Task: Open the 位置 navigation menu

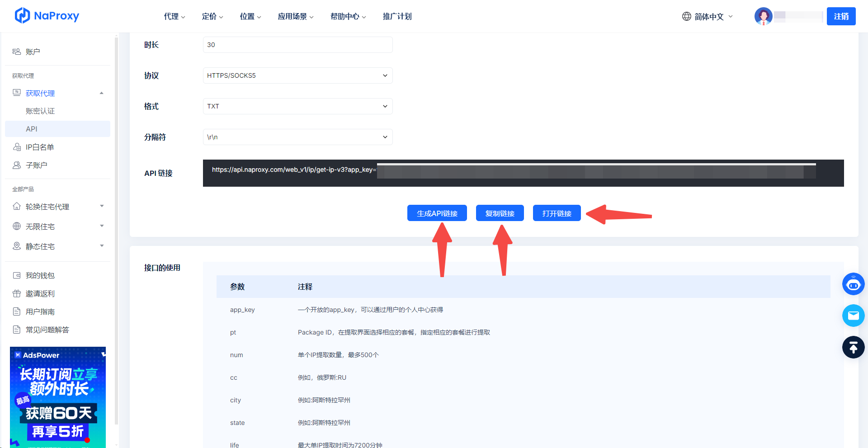Action: point(250,16)
